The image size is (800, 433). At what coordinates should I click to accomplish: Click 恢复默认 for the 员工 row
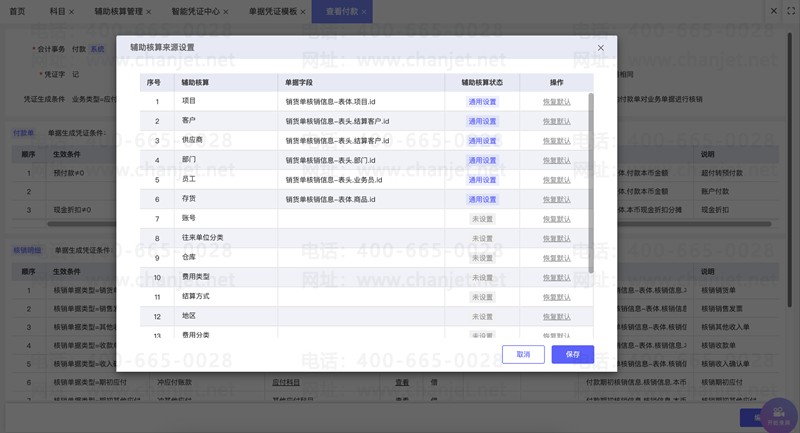pos(556,180)
